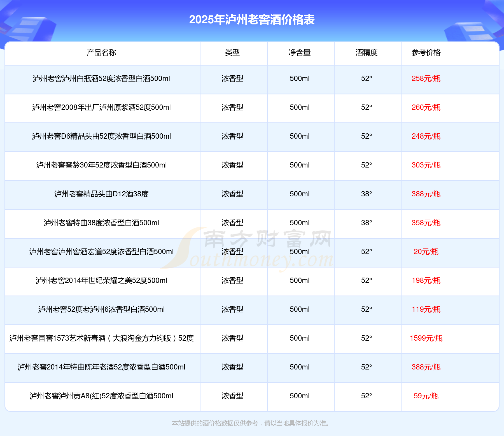Click 52° in the 泸州白瓶酒 row
Image resolution: width=504 pixels, height=437 pixels.
(367, 79)
